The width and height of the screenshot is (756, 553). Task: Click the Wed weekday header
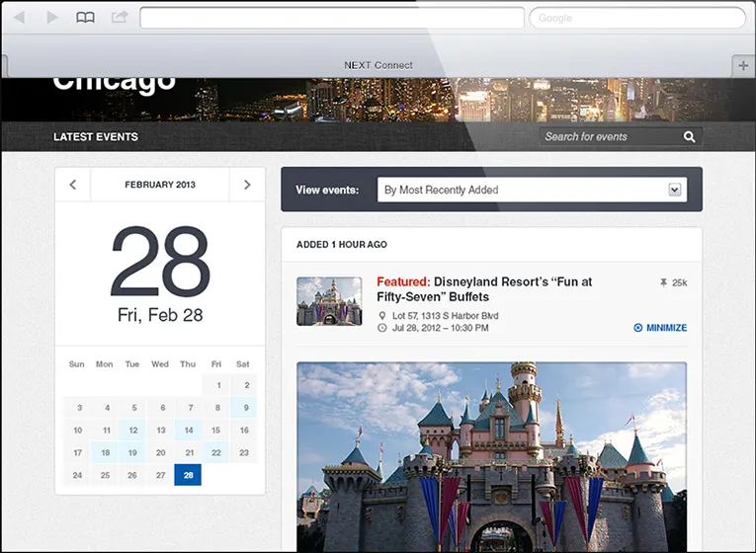[160, 364]
